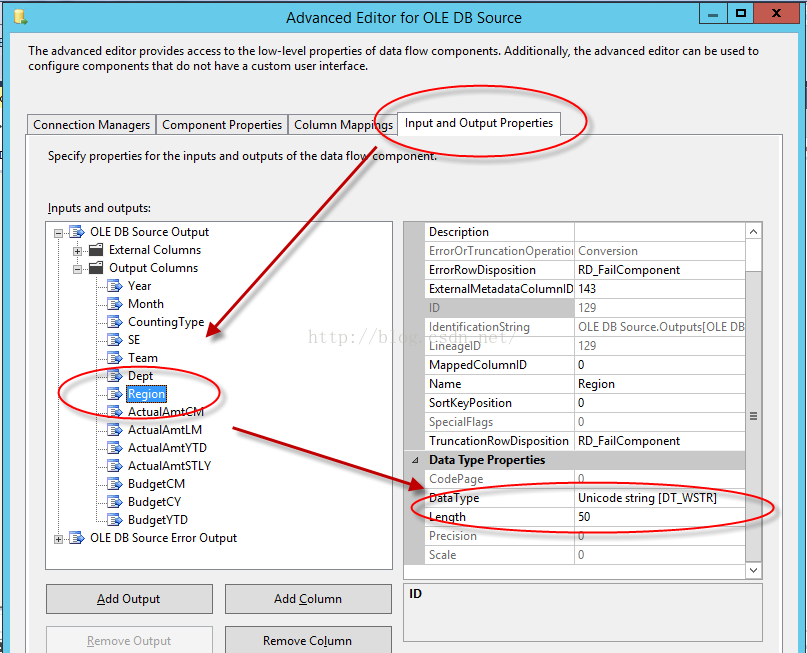
Task: Click the Month column icon
Action: (x=115, y=304)
